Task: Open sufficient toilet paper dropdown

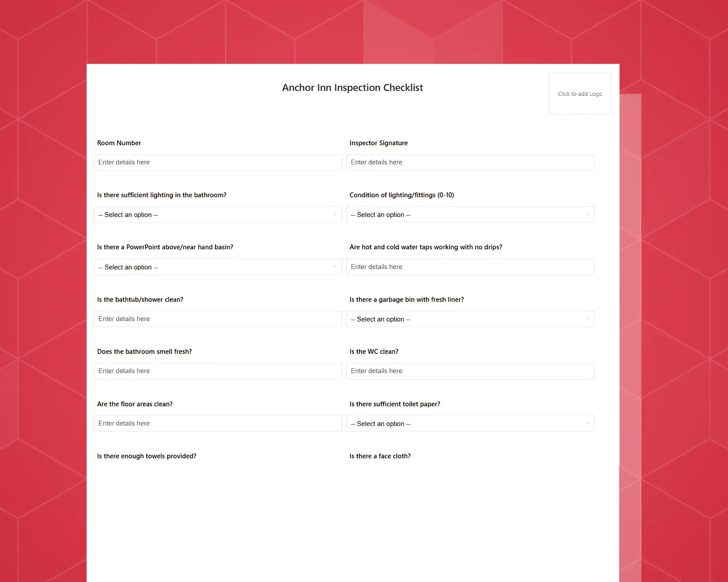Action: click(470, 423)
